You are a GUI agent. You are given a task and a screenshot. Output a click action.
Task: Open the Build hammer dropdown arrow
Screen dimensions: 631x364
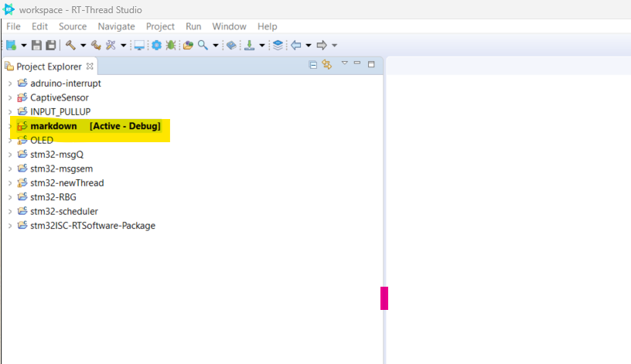[83, 46]
